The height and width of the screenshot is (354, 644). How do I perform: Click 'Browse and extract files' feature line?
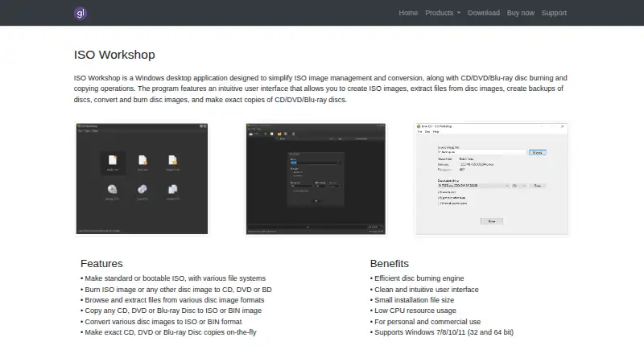point(172,300)
